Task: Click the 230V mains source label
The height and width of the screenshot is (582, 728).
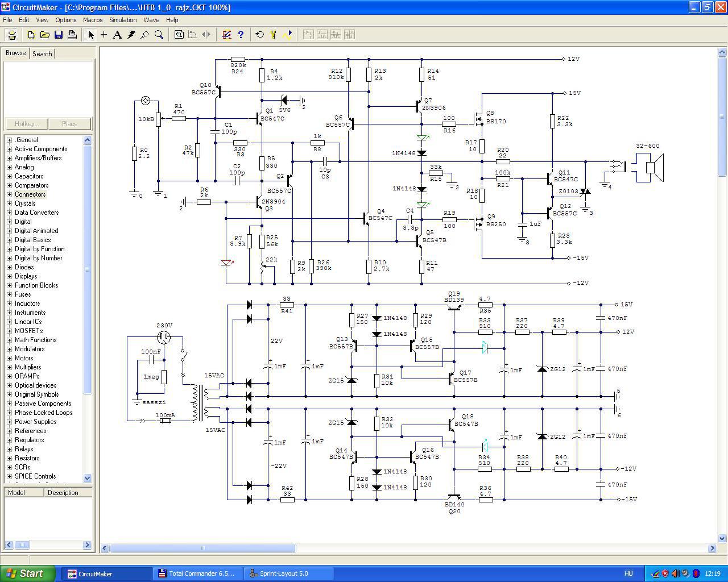Action: (164, 326)
